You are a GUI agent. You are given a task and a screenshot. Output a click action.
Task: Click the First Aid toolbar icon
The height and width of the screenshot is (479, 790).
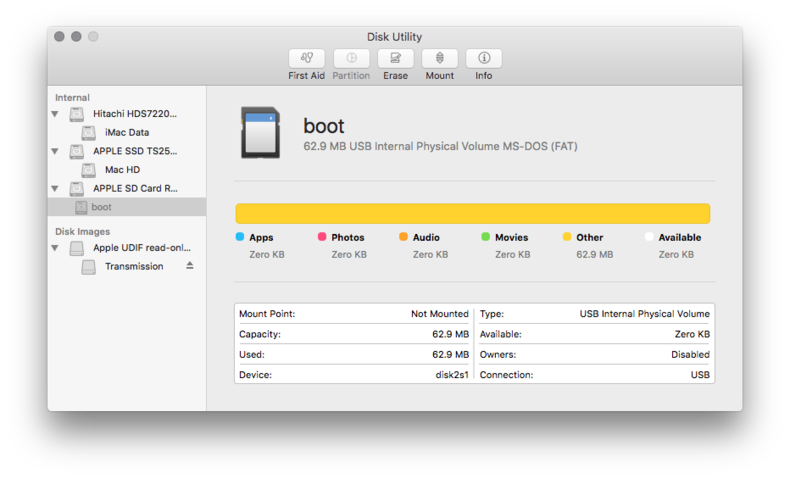306,59
